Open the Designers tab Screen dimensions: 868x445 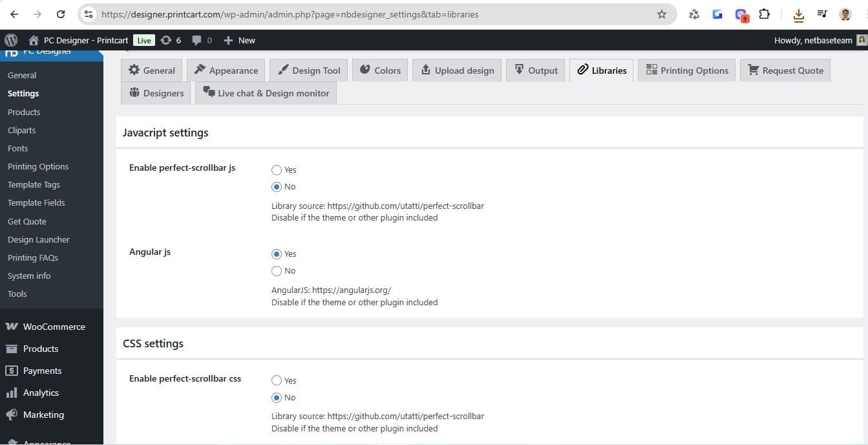(156, 93)
